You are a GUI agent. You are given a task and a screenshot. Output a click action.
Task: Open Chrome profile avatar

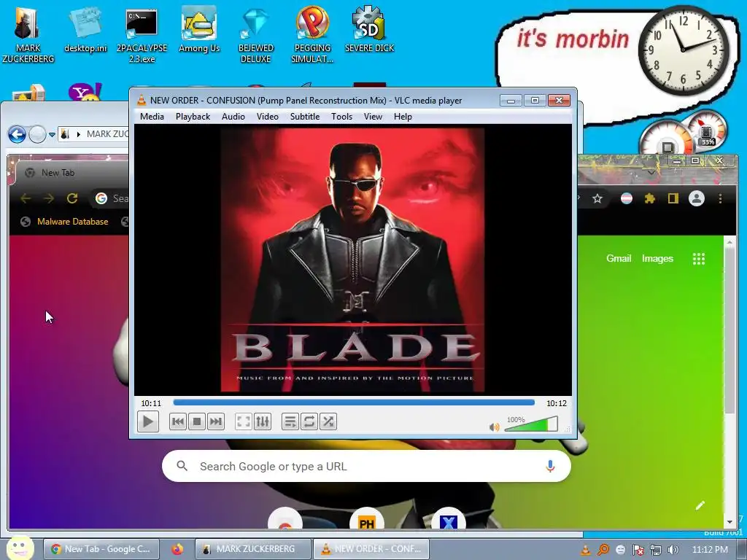pos(697,198)
